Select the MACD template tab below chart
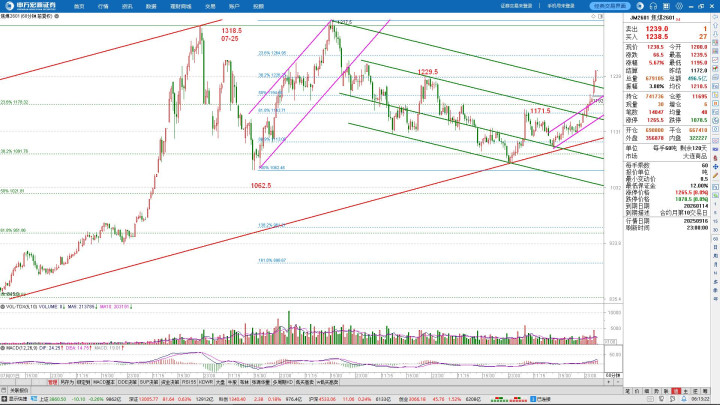720x405 pixels. (104, 382)
